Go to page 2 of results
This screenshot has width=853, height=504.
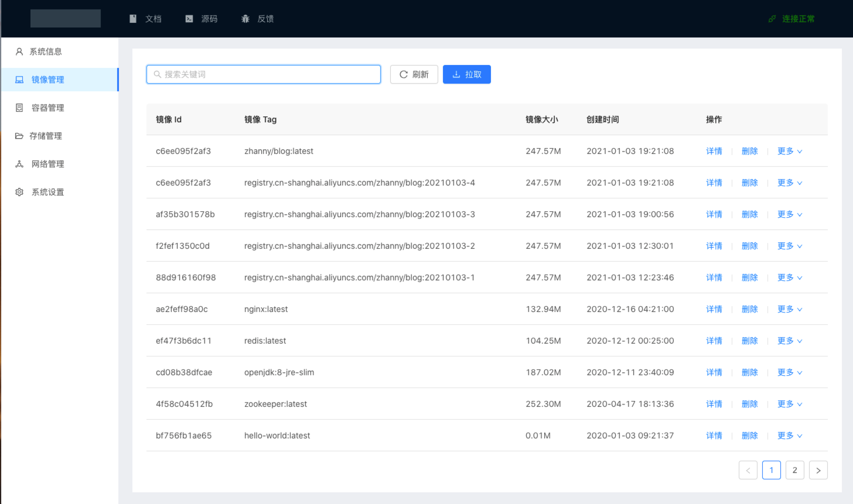click(794, 470)
